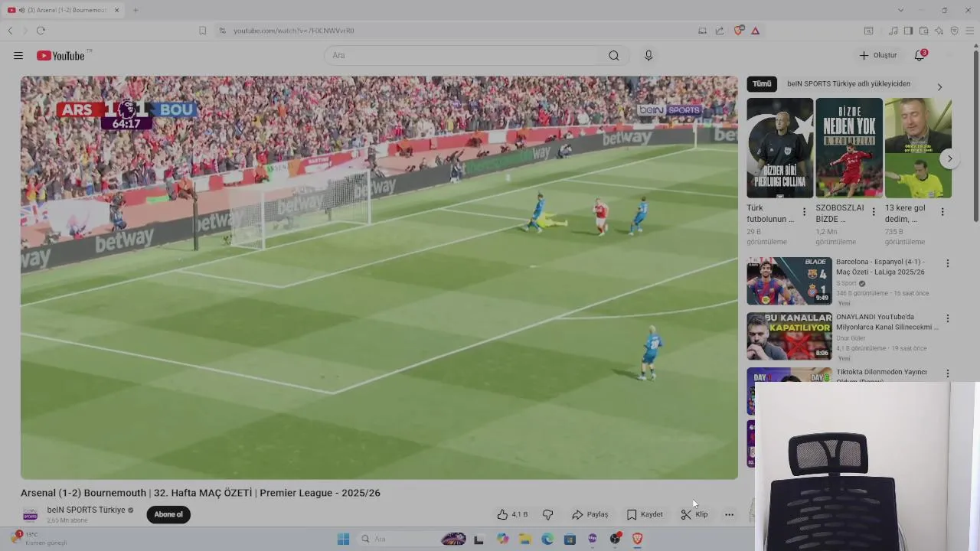Select beIN SPORTS Türkiye adlı yükleyiciden chip
Screen dimensions: 980x551
[x=848, y=84]
